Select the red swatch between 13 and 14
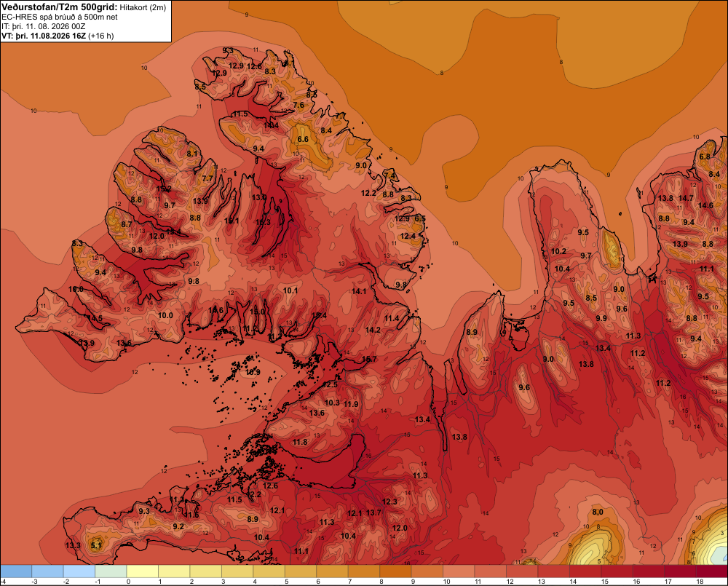Image resolution: width=728 pixels, height=586 pixels. 554,571
